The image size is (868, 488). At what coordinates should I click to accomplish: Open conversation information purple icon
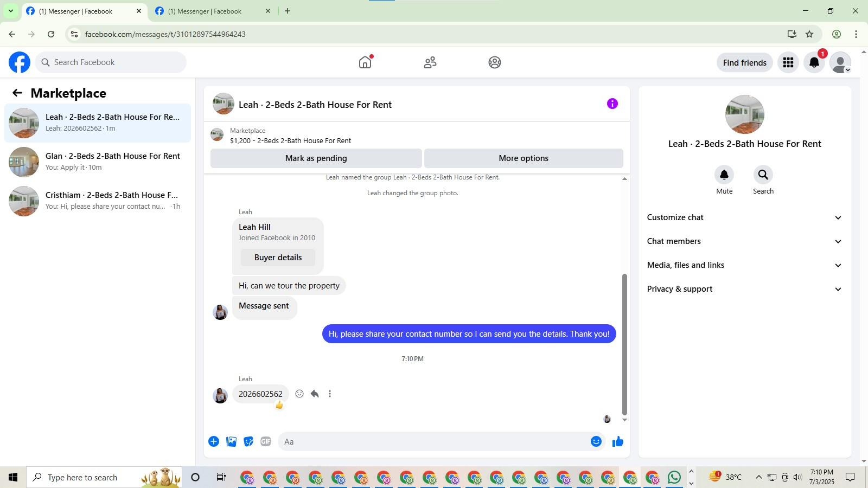pos(612,104)
